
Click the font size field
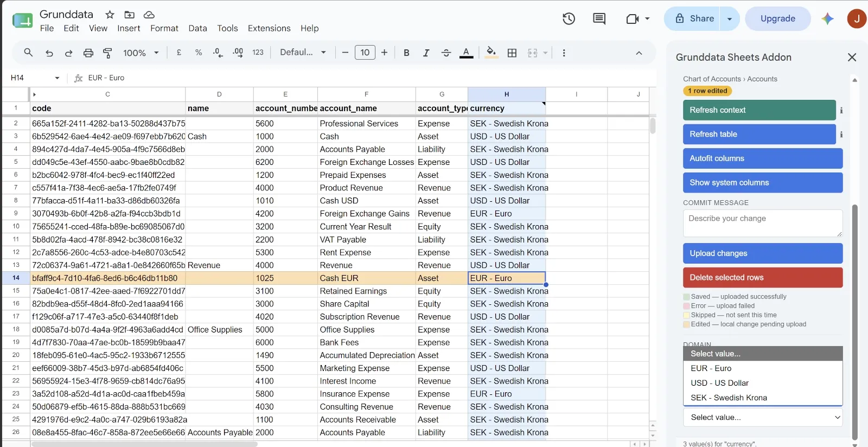[365, 53]
